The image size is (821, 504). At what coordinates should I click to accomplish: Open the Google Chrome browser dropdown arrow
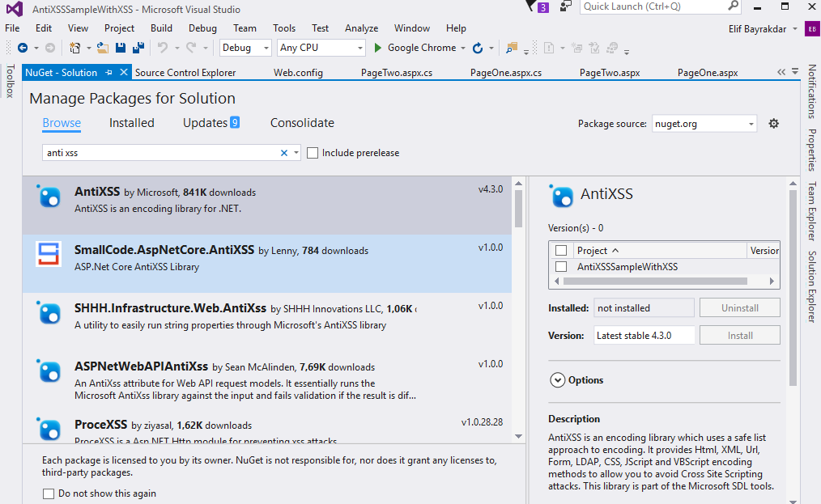point(463,49)
